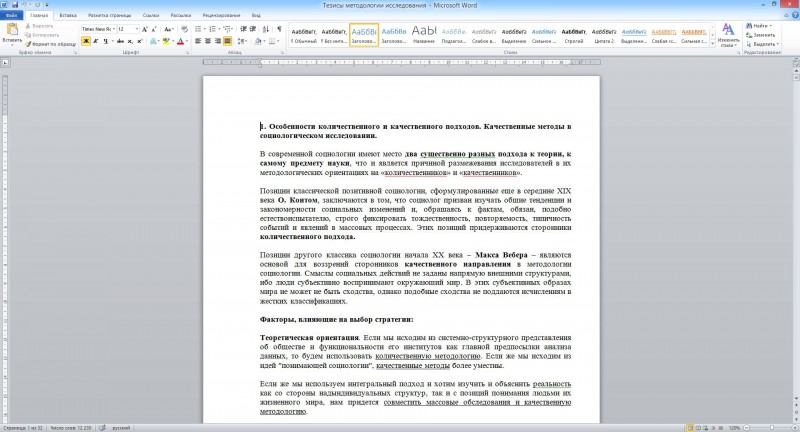Align text right

[218, 41]
